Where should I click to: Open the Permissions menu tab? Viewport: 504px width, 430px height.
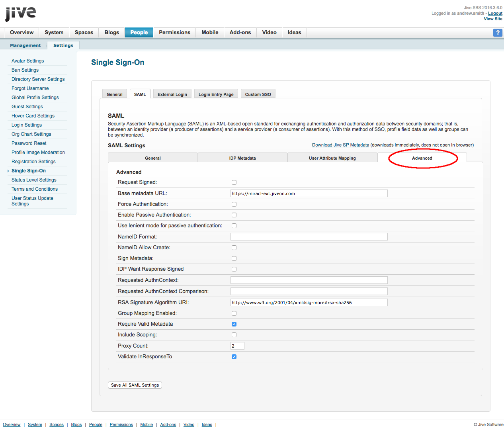174,33
